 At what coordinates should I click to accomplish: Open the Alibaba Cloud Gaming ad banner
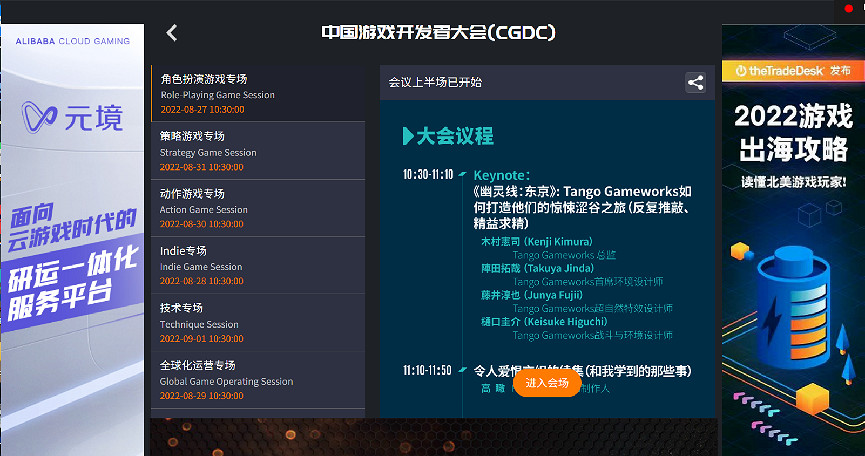coord(72,240)
